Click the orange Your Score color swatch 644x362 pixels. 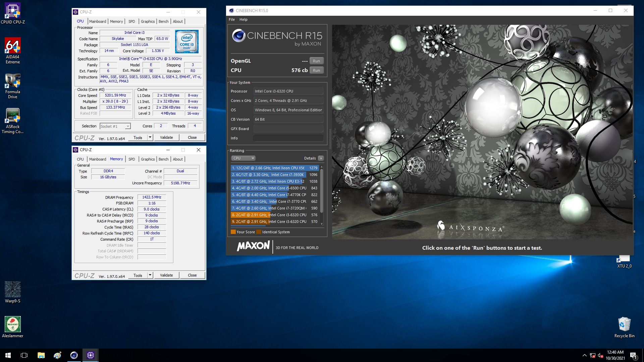tap(233, 232)
